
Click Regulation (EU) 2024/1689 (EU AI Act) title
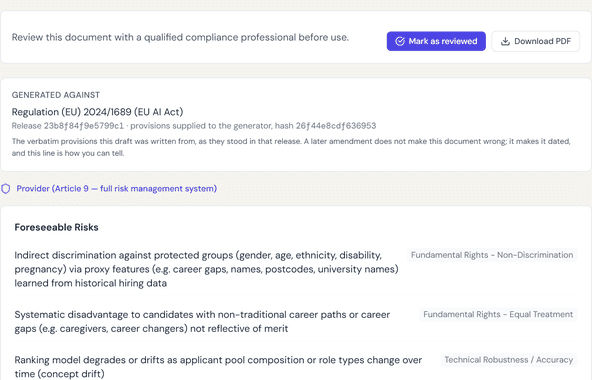coord(97,112)
